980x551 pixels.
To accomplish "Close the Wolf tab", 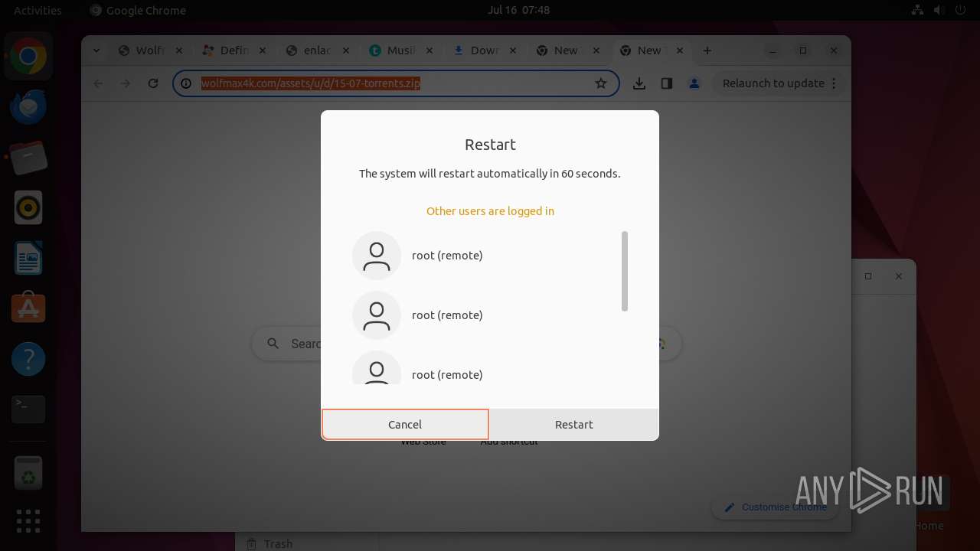I will [x=179, y=51].
